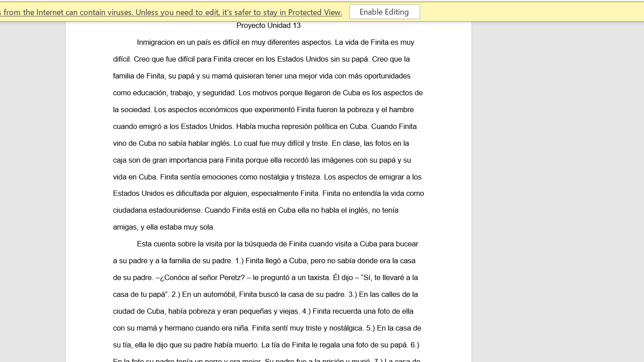Click the line starting "con su mamá y hermano"
The image size is (644, 362).
pos(267,328)
